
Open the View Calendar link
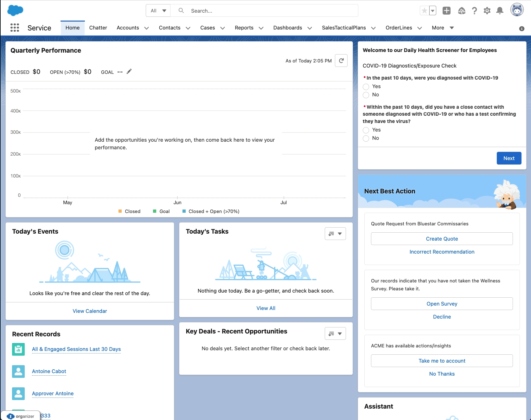(x=90, y=311)
